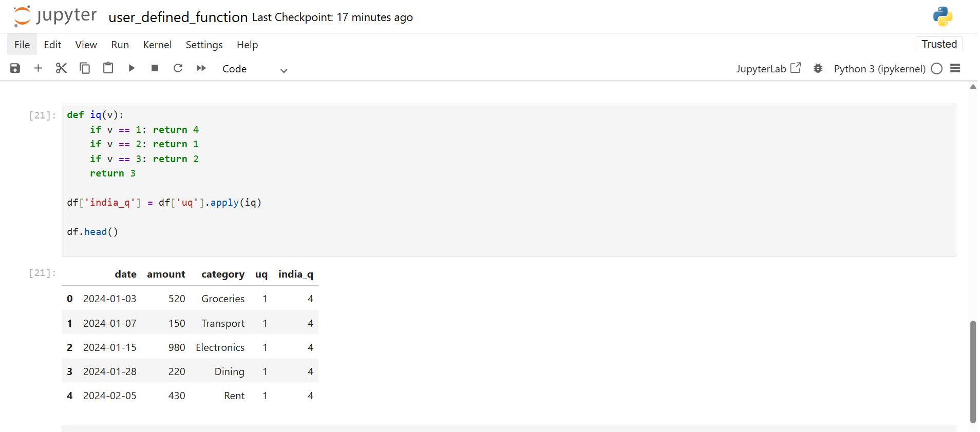Open the Code cell type dropdown
980x432 pixels.
(x=254, y=69)
